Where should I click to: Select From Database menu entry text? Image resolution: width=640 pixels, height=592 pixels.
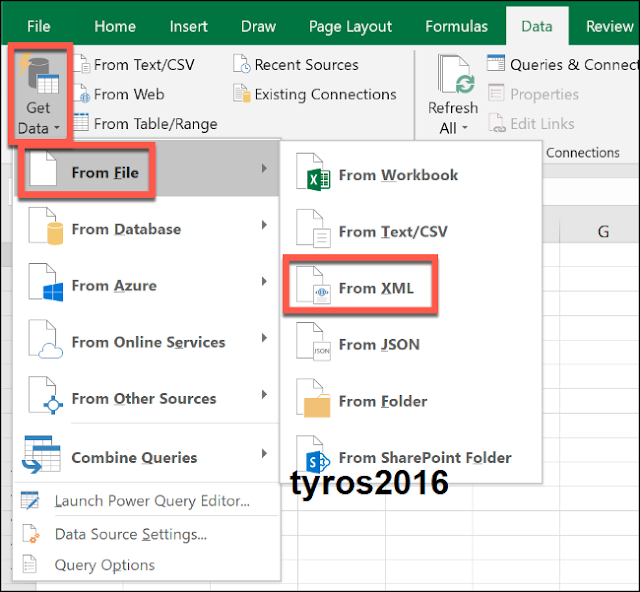(x=126, y=229)
